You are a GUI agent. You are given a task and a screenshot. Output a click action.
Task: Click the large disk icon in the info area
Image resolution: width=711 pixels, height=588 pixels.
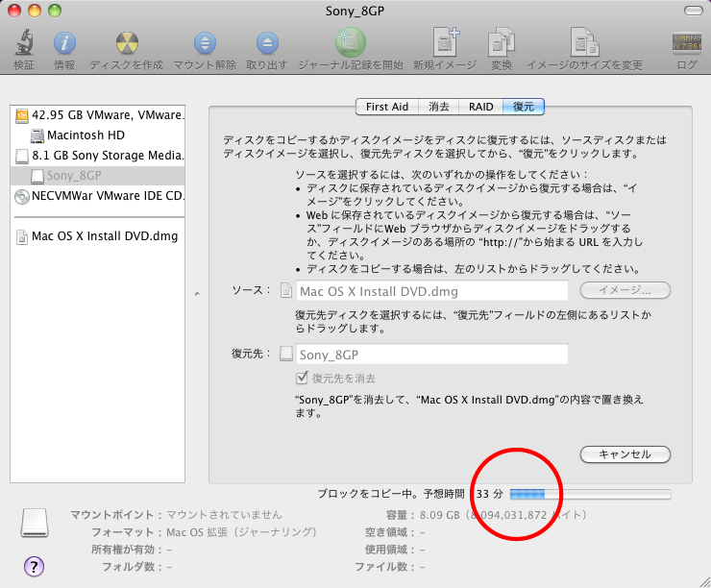35,523
